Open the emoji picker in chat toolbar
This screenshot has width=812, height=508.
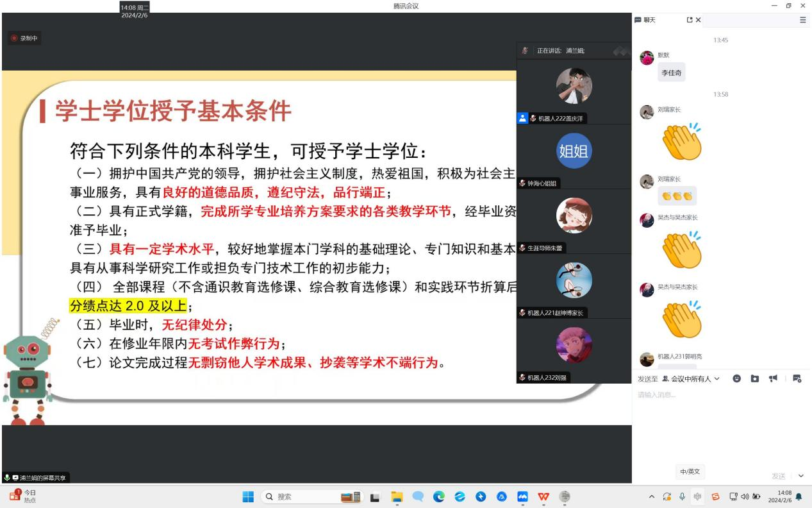737,378
